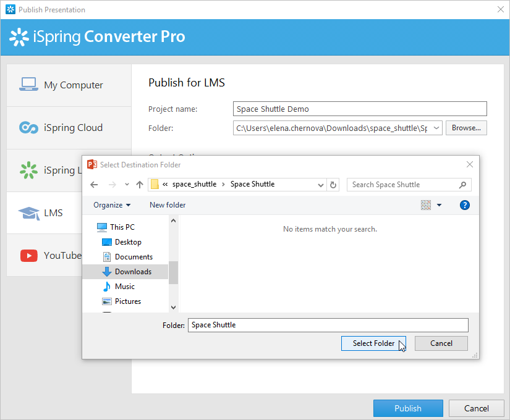Close Select Destination Folder dialog
Image resolution: width=510 pixels, height=420 pixels.
[x=470, y=164]
